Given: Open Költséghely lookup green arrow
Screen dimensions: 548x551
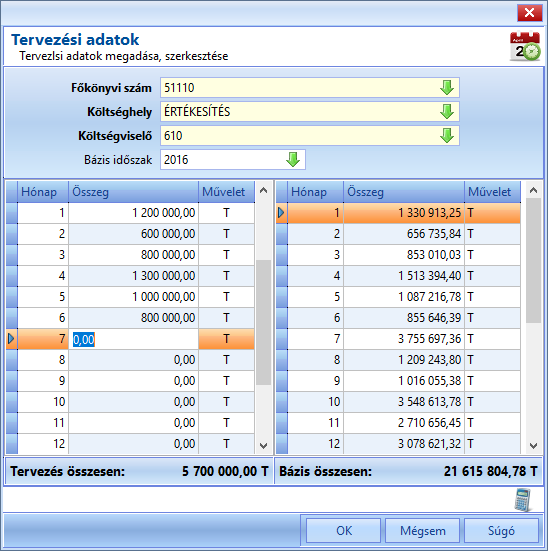Looking at the screenshot, I should coord(447,112).
